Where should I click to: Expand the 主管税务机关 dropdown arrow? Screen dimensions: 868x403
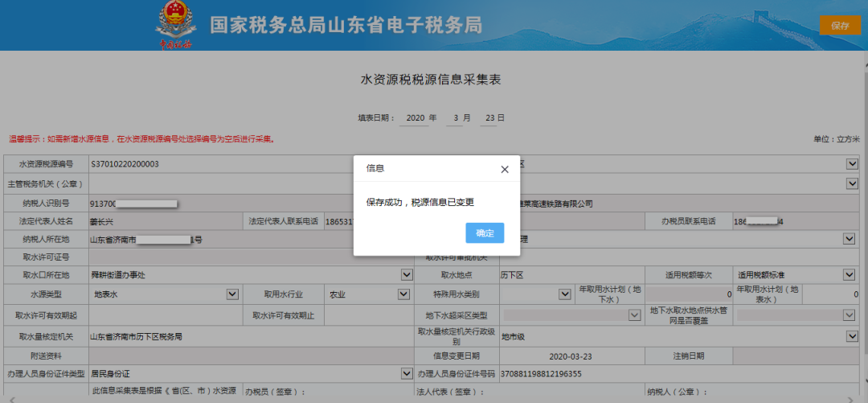[x=852, y=183]
